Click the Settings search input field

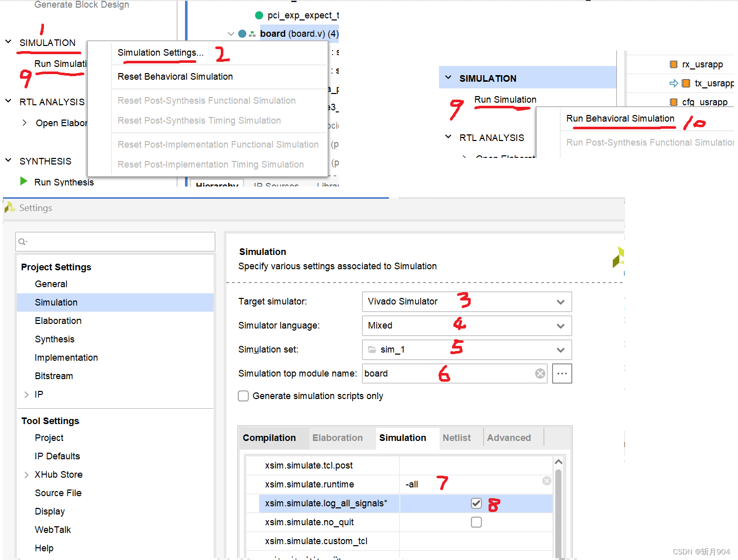[116, 242]
